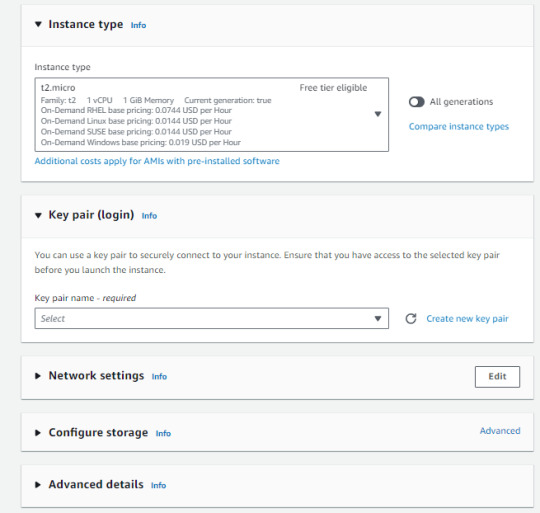Expand the Network settings section
Viewport: 540px width, 513px height.
38,376
